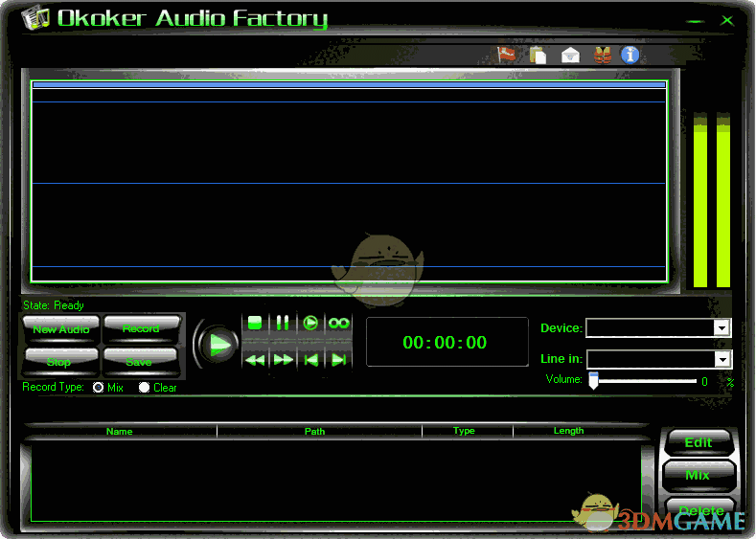Start recording with the Record button
Image resolution: width=756 pixels, height=539 pixels.
[x=141, y=328]
